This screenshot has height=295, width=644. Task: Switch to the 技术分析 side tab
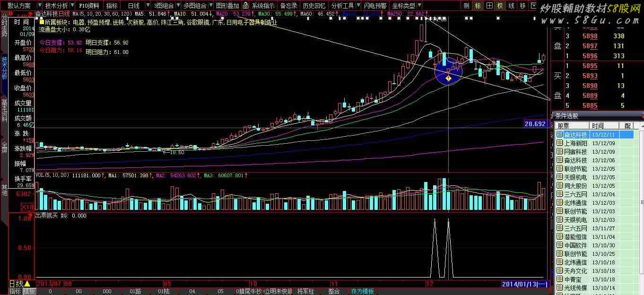[x=4, y=68]
